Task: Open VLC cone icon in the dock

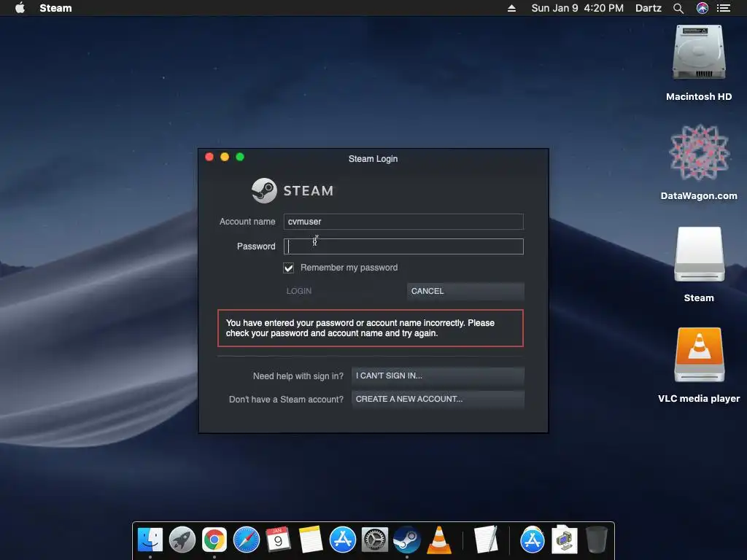Action: 438,540
